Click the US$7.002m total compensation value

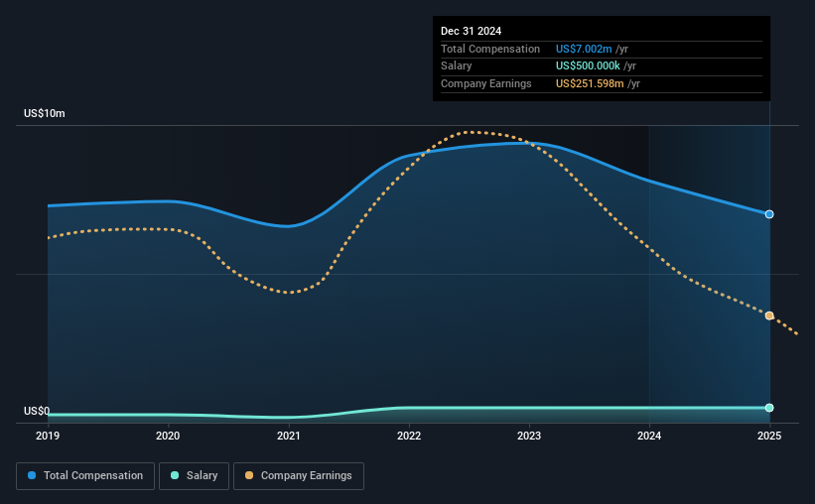584,49
